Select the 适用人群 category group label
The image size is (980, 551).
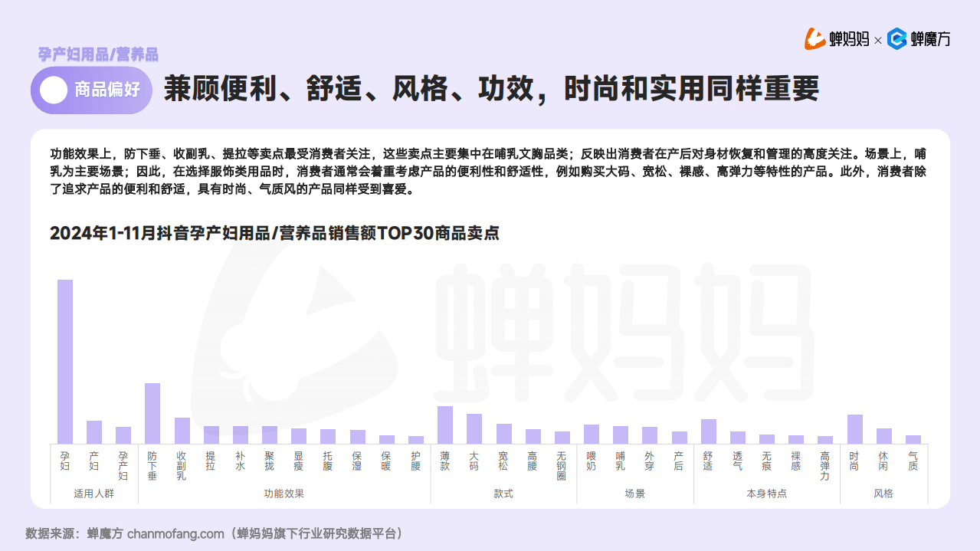click(x=93, y=494)
